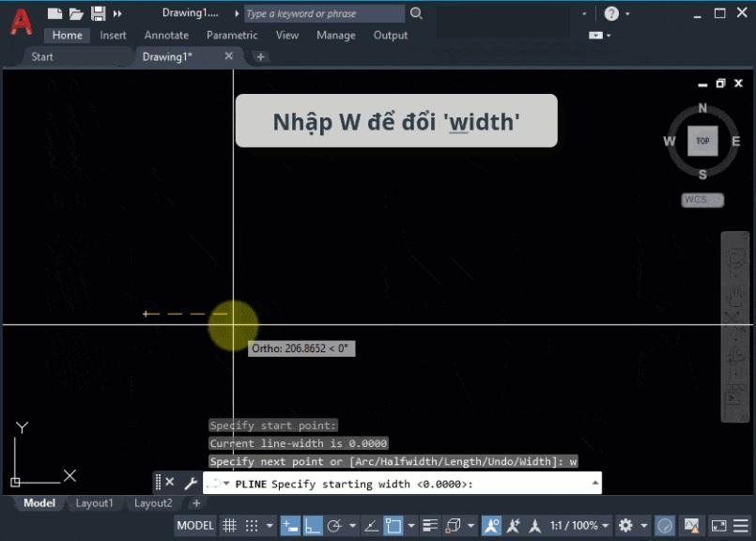Click the MODEL space status button
This screenshot has width=756, height=541.
click(194, 525)
